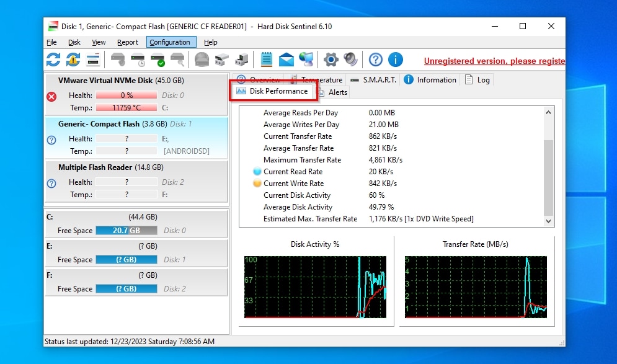Click the 11759 °C temperature bar

point(127,107)
